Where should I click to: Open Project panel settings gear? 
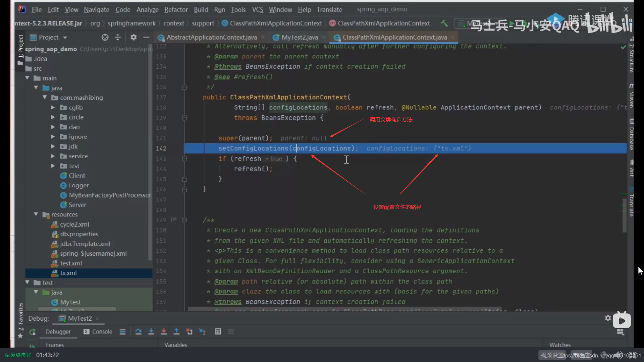tap(133, 37)
